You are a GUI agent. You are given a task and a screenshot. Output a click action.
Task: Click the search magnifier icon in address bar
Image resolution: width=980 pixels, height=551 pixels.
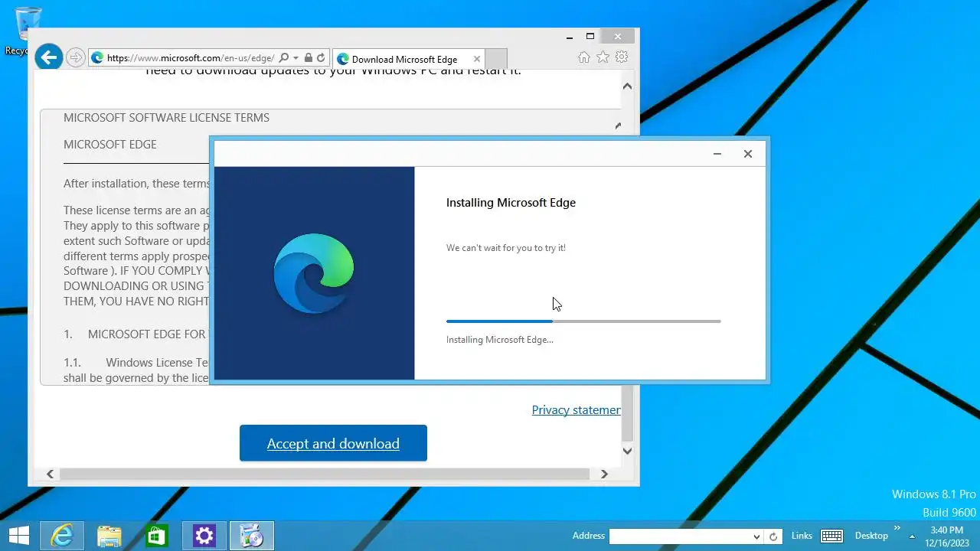tap(284, 58)
